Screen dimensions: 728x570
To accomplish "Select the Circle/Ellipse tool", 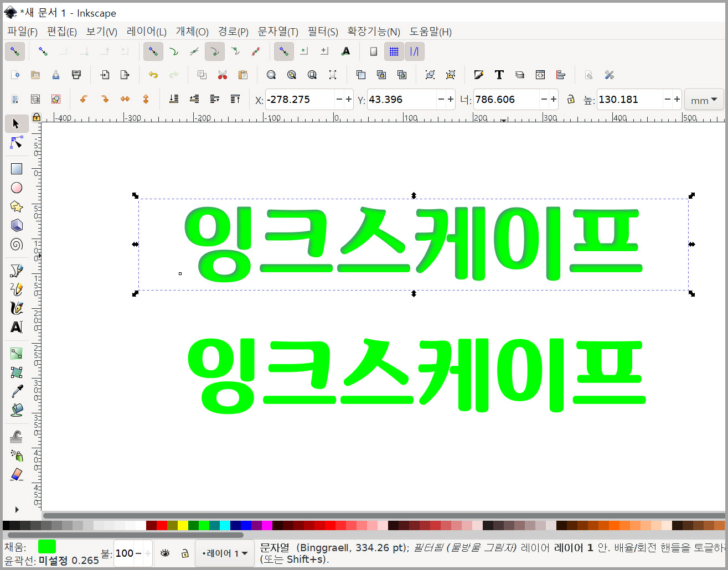I will pos(17,188).
